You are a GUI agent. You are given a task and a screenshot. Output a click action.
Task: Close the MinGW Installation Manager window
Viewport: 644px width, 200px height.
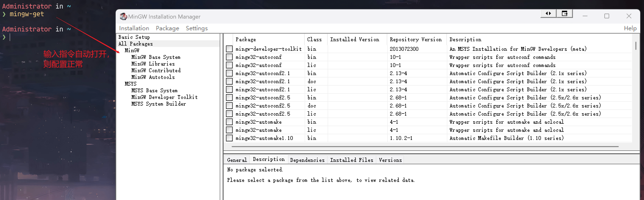(629, 16)
